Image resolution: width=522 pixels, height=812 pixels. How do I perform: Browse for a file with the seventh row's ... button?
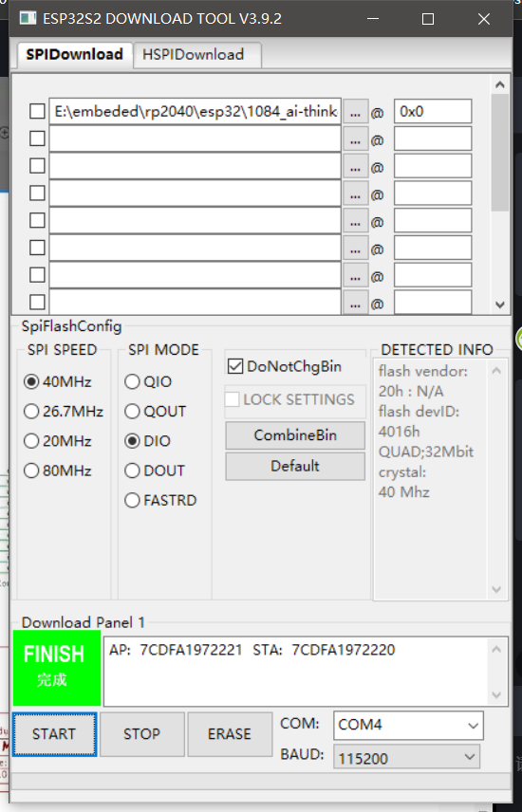[x=356, y=275]
